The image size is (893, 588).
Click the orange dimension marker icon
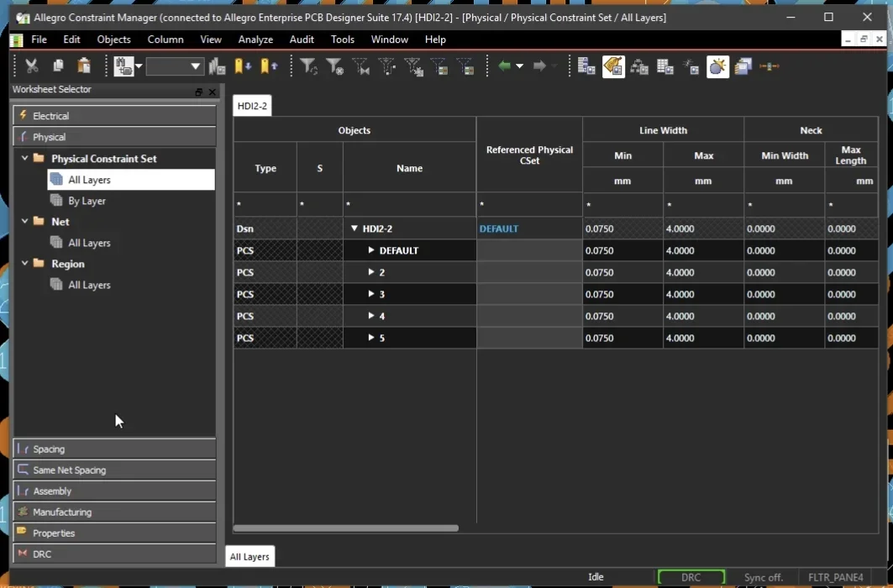pos(769,66)
